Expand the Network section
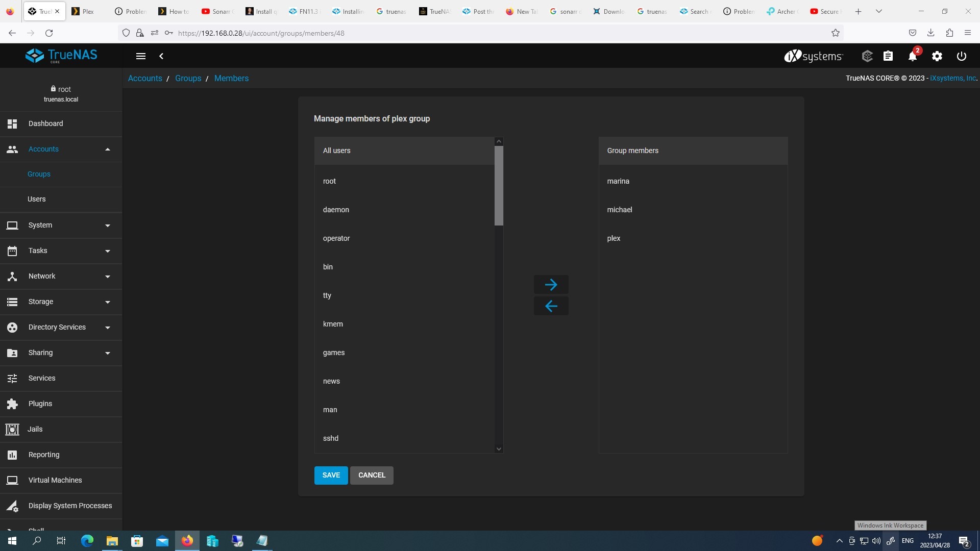 tap(61, 277)
